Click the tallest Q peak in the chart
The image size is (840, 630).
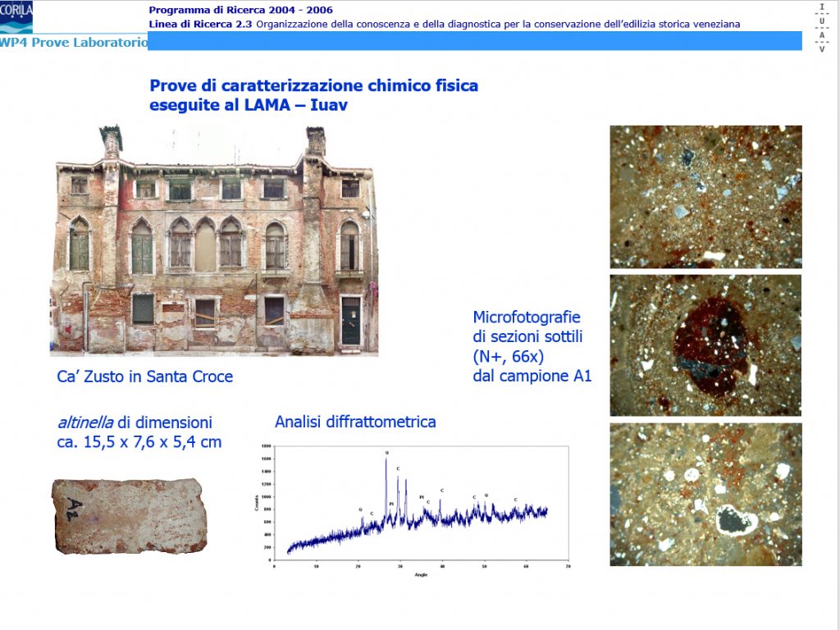[386, 462]
